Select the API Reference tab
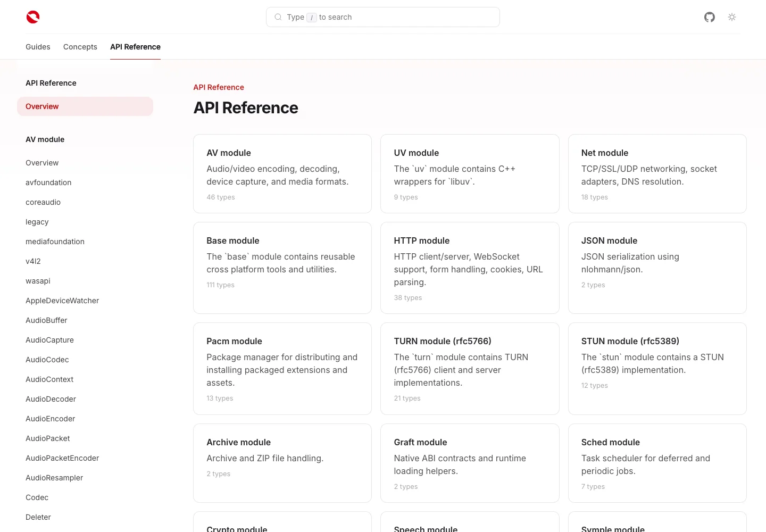 pos(135,47)
